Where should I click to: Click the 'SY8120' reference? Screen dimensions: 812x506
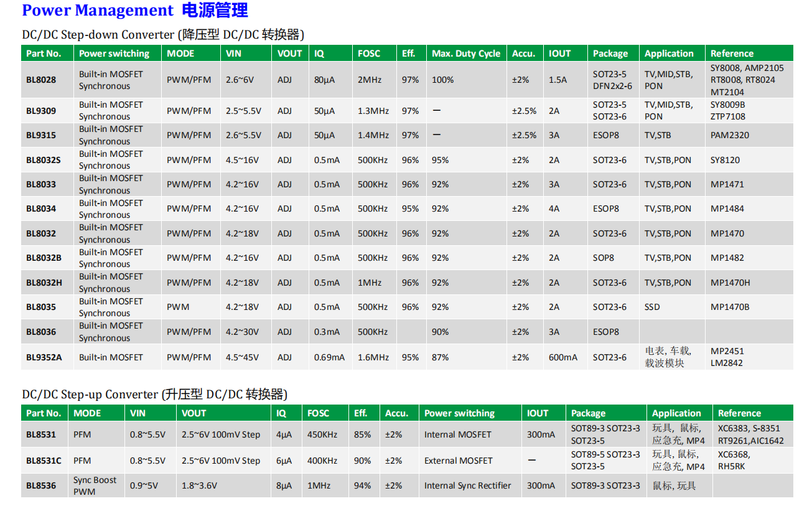725,160
